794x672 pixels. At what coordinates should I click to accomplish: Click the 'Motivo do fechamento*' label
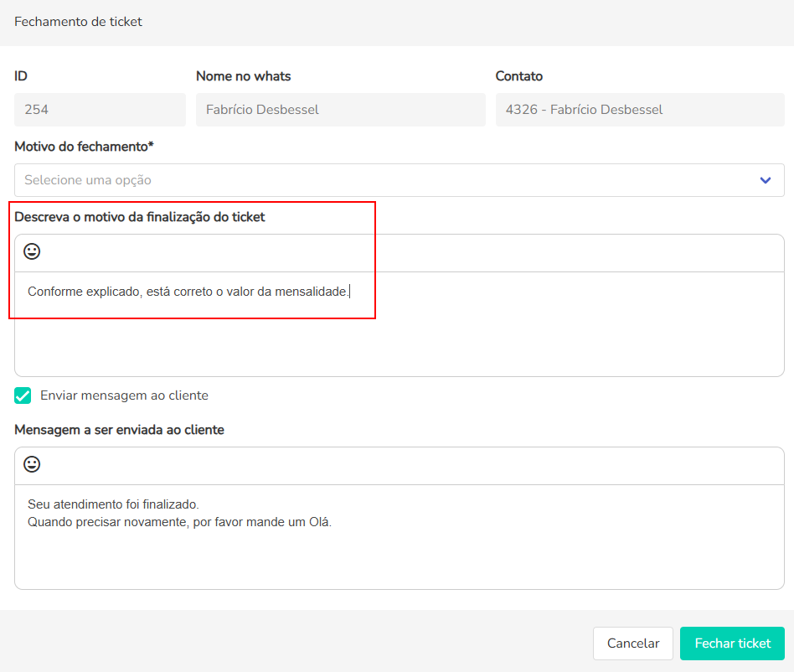coord(84,147)
